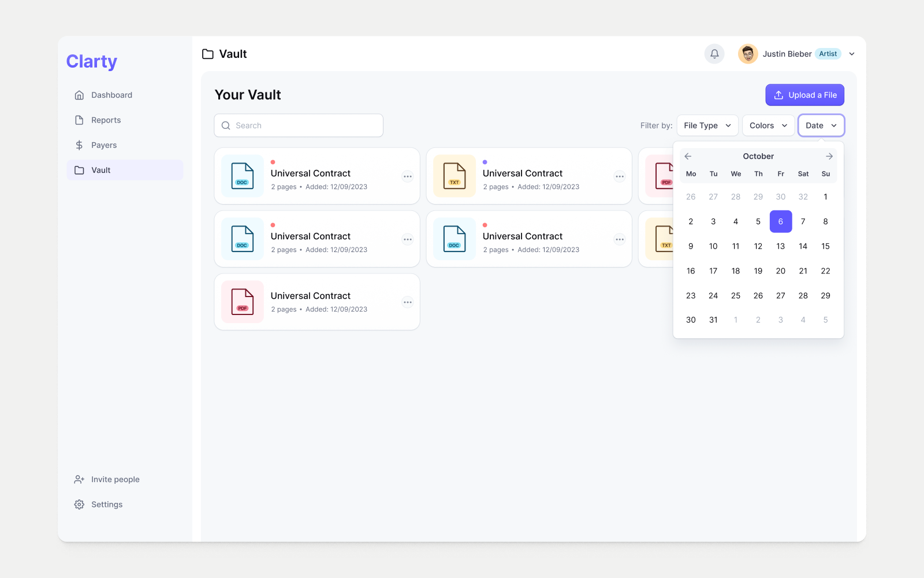Collapse the Date filter dropdown
The image size is (924, 578).
821,125
